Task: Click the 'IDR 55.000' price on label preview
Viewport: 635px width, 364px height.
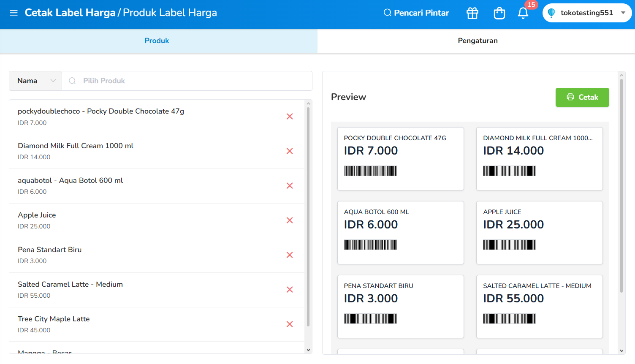Action: (x=513, y=299)
